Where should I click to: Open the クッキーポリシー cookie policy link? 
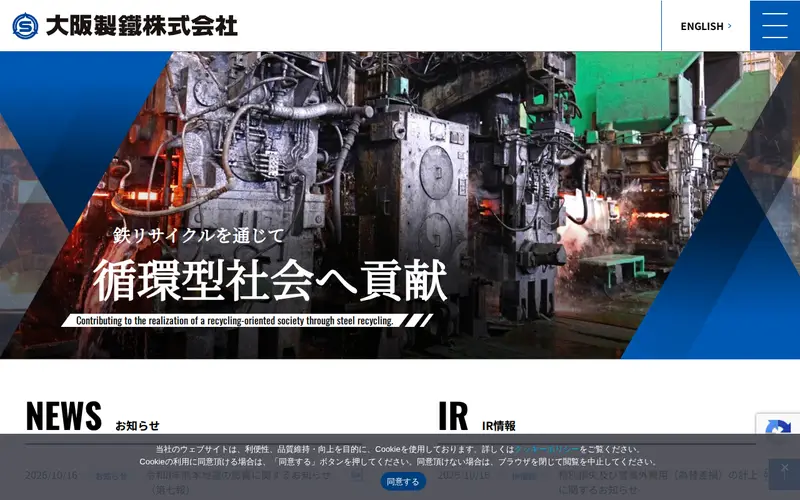pyautogui.click(x=546, y=449)
